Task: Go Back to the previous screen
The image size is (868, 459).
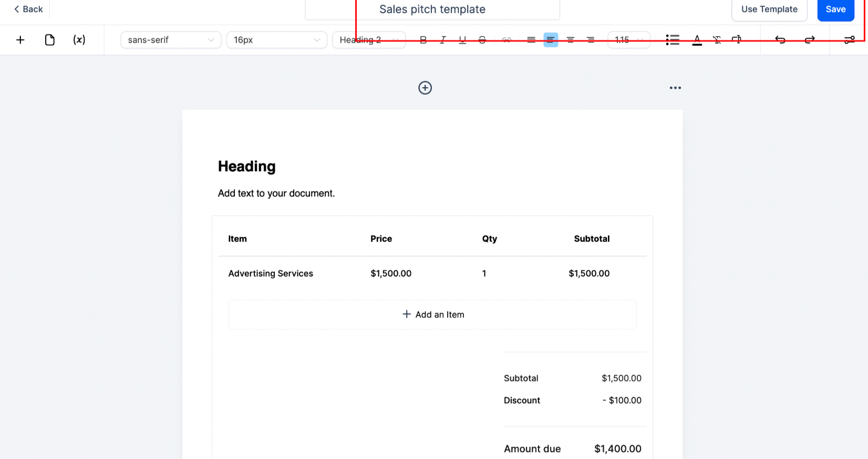Action: pos(28,9)
